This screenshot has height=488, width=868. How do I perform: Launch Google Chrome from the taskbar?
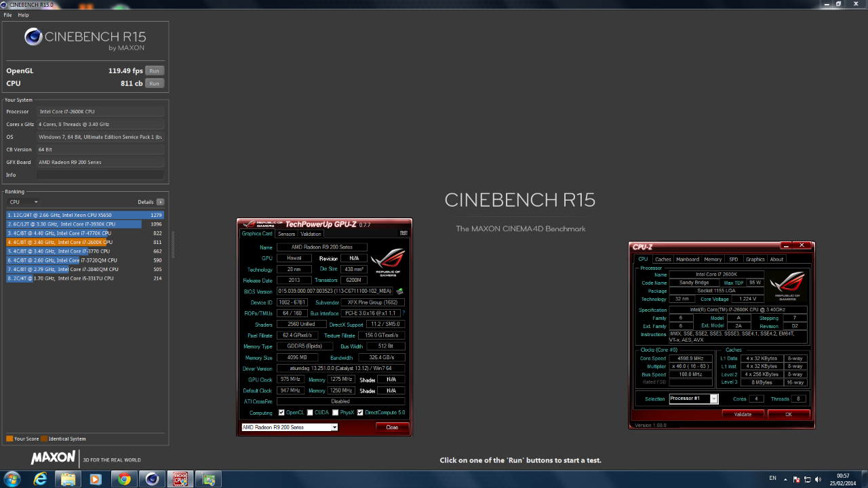(123, 479)
